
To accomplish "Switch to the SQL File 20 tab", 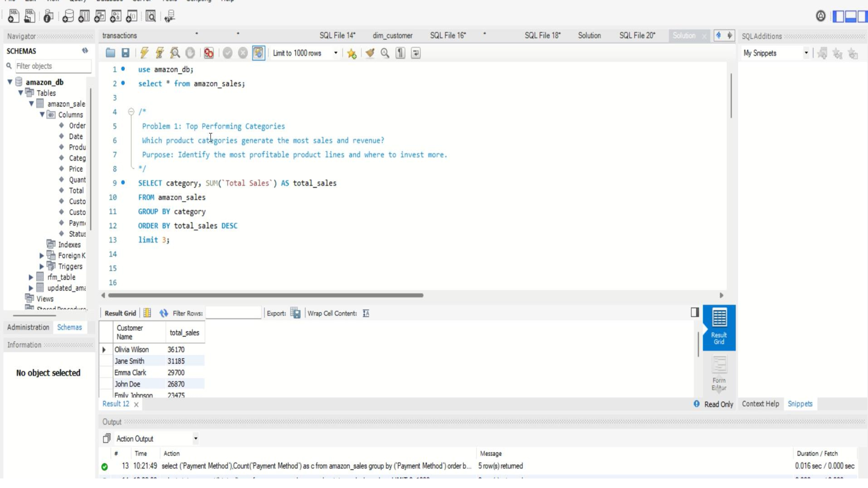I will point(637,35).
